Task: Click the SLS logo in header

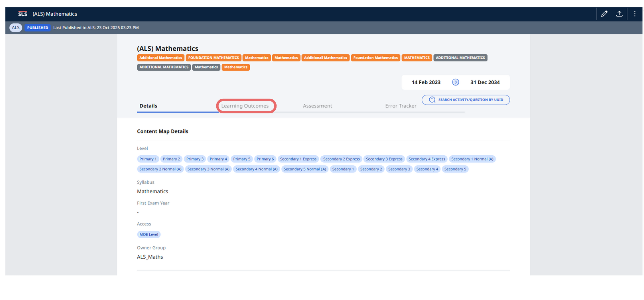Action: coord(22,14)
